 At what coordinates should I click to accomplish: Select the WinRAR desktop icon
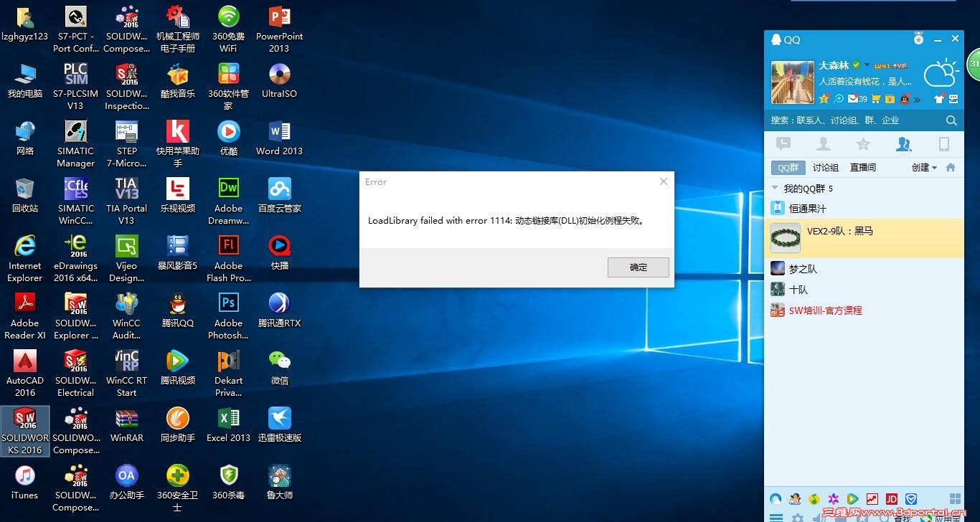126,425
